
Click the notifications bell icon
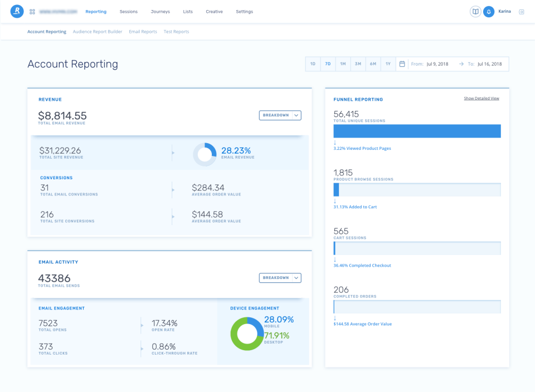(489, 12)
